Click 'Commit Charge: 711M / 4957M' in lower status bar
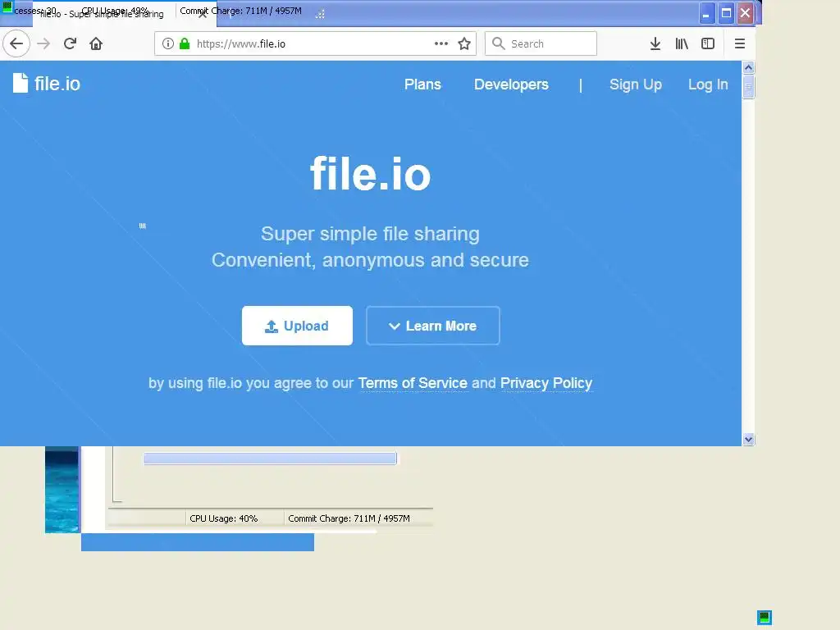This screenshot has width=840, height=630. coord(349,518)
